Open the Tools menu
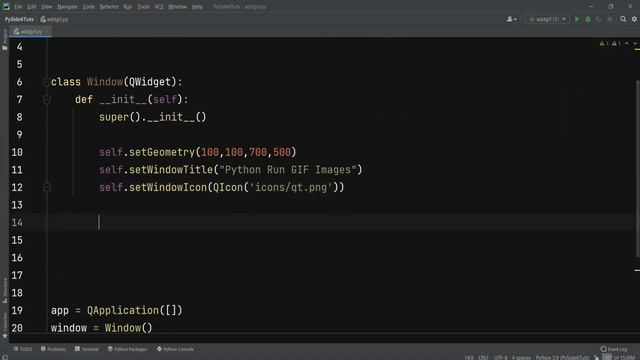Screen dimensions: 640x360 tap(143, 7)
